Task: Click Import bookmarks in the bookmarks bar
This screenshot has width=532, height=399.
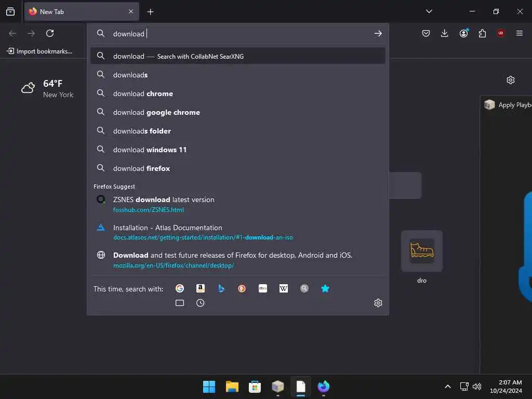Action: 39,51
